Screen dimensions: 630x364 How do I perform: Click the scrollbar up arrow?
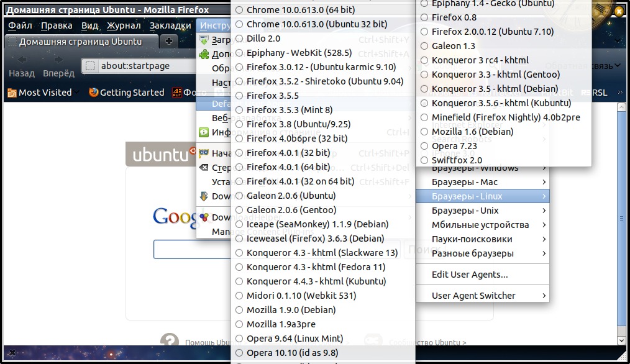click(621, 107)
